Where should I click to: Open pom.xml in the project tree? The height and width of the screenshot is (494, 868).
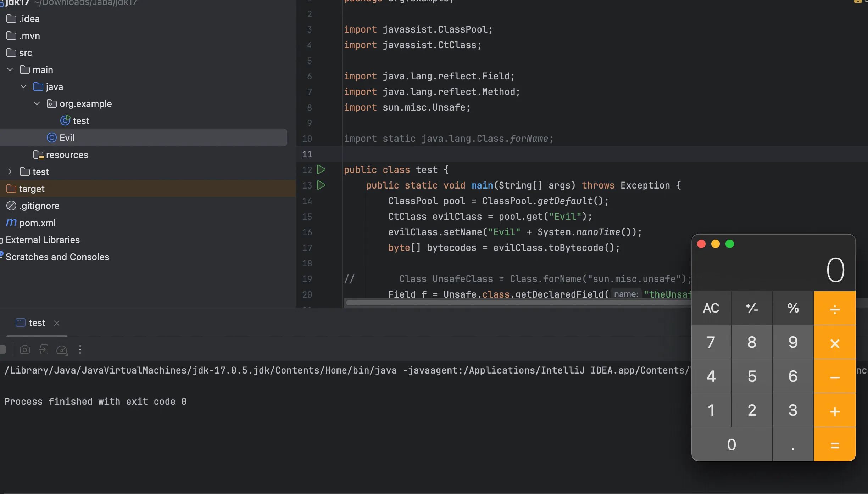(37, 223)
